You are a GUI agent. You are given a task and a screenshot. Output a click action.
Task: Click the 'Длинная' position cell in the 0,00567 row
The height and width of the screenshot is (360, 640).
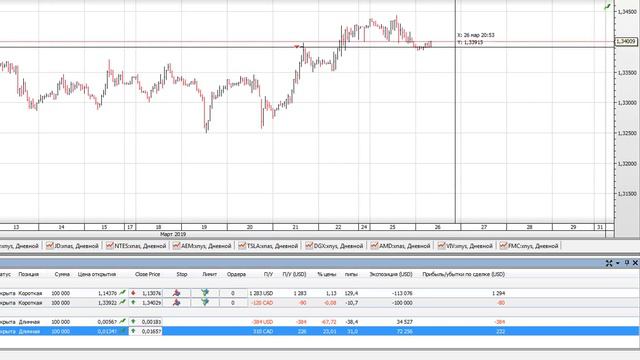29,322
